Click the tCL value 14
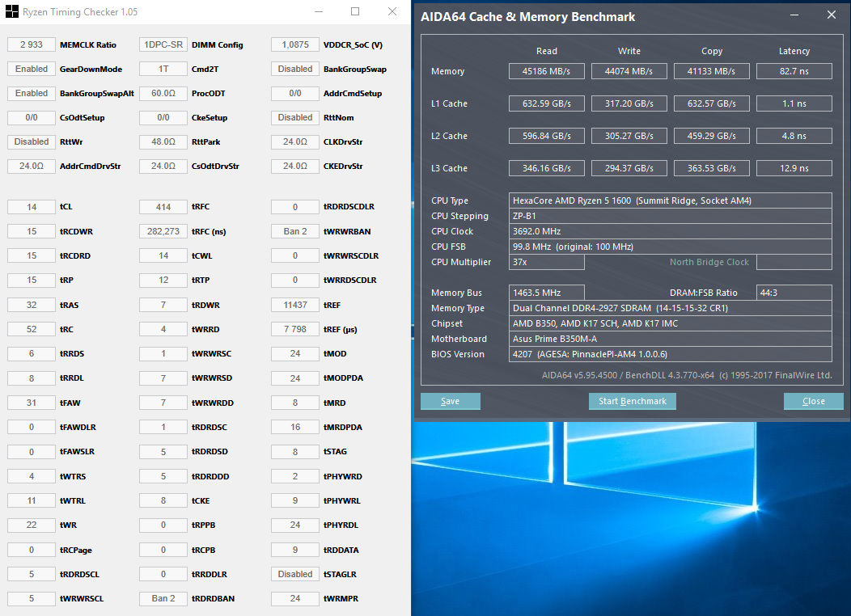851x616 pixels. [32, 207]
